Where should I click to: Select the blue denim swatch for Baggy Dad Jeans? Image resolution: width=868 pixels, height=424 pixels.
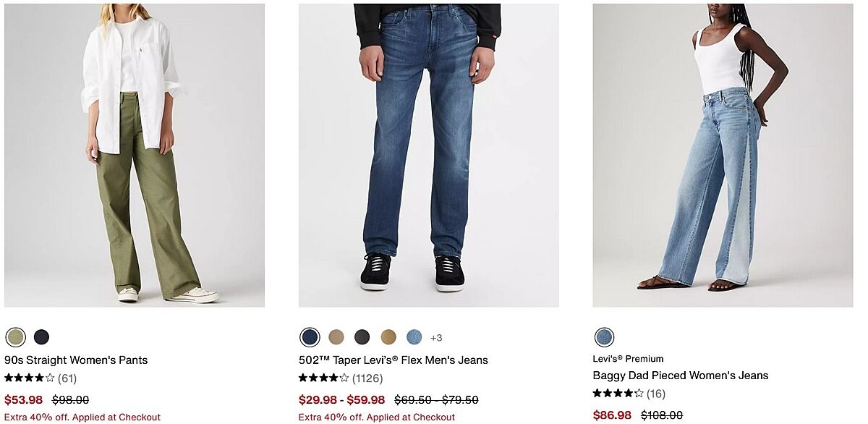coord(604,337)
